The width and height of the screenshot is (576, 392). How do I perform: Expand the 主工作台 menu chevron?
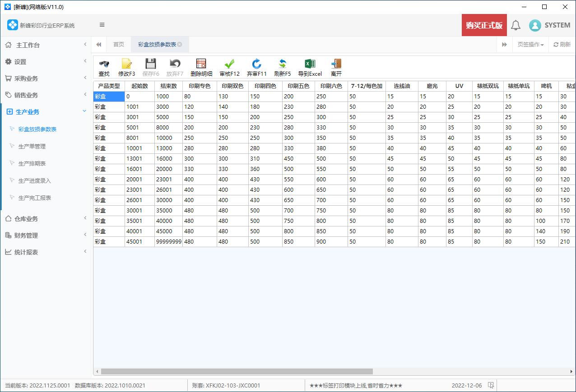[x=85, y=44]
